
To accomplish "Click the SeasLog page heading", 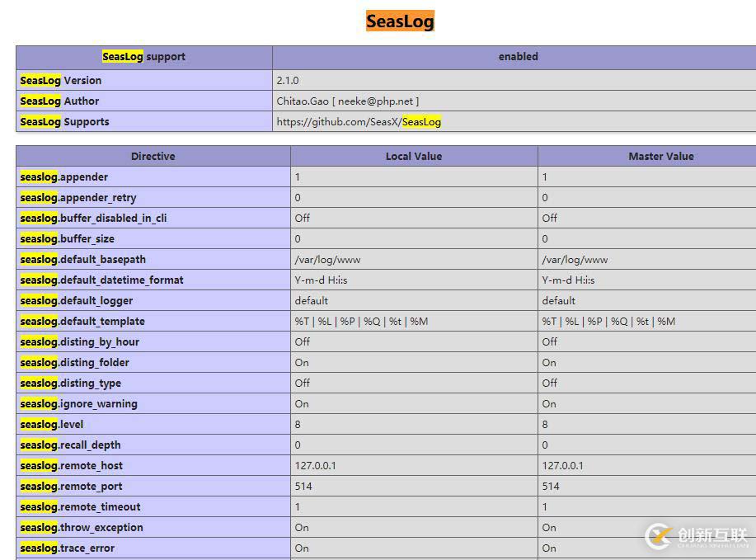I will (400, 21).
